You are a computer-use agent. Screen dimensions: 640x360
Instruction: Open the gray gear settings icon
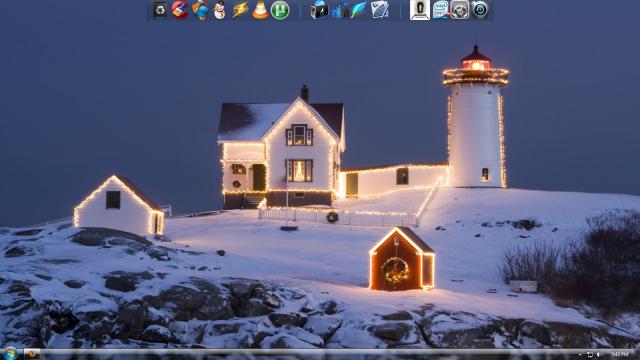[x=460, y=10]
